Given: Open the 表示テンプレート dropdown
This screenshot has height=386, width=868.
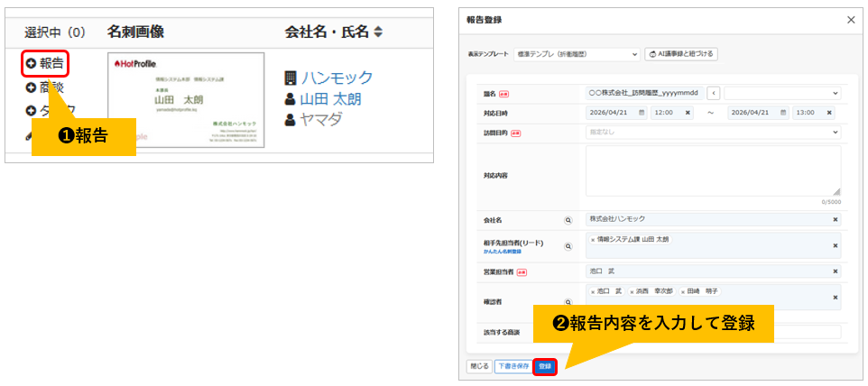Looking at the screenshot, I should (577, 54).
